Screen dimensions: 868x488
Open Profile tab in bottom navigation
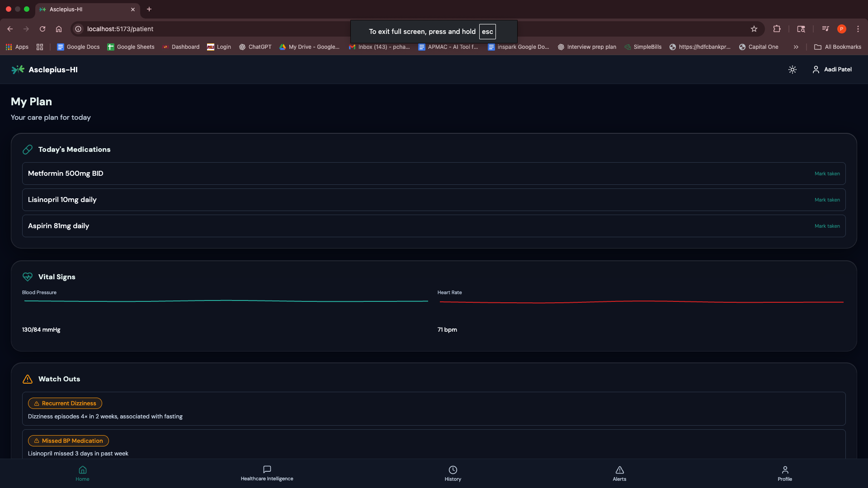click(785, 473)
